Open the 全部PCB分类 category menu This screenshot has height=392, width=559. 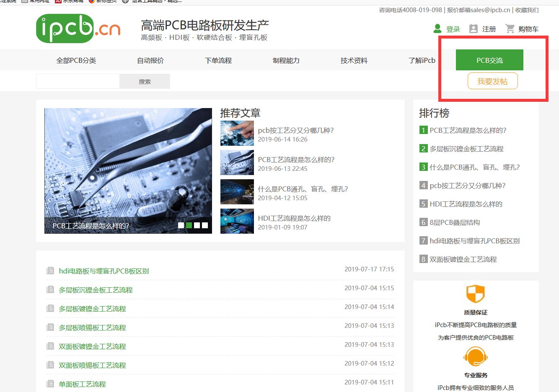tap(76, 60)
